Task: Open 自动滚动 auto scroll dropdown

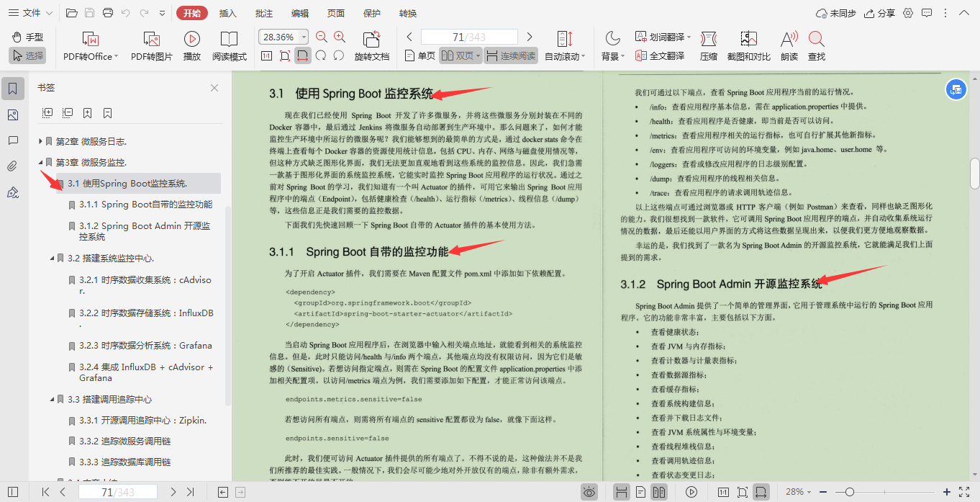Action: click(x=565, y=46)
